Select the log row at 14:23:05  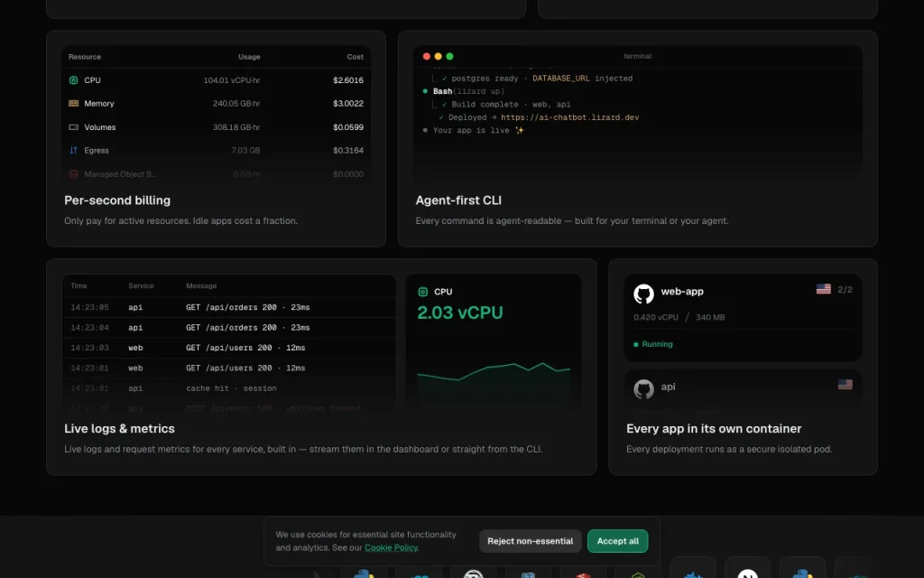(x=229, y=307)
